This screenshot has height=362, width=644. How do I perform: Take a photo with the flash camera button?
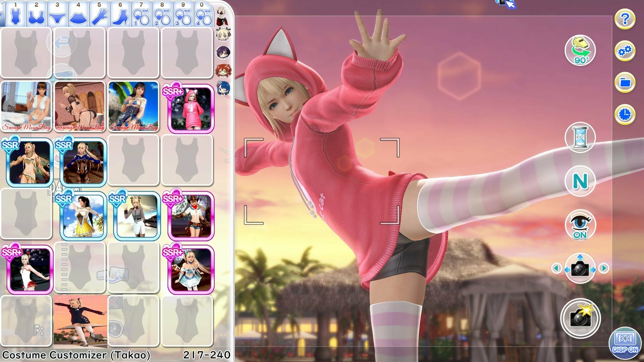580,318
